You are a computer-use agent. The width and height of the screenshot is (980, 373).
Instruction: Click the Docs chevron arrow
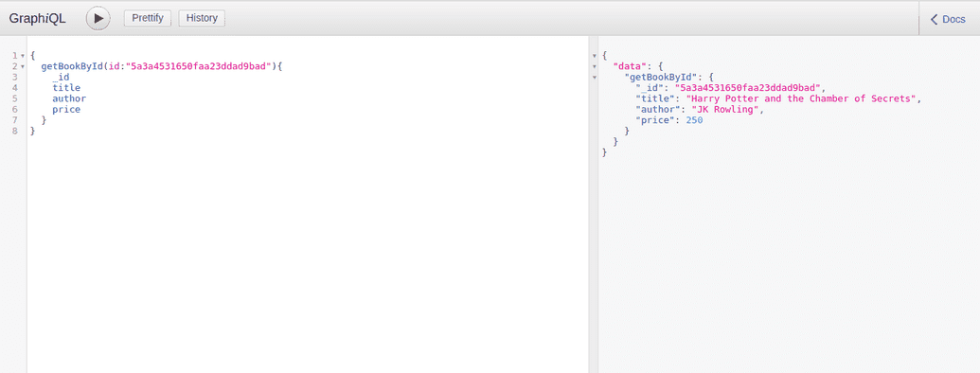(x=935, y=19)
